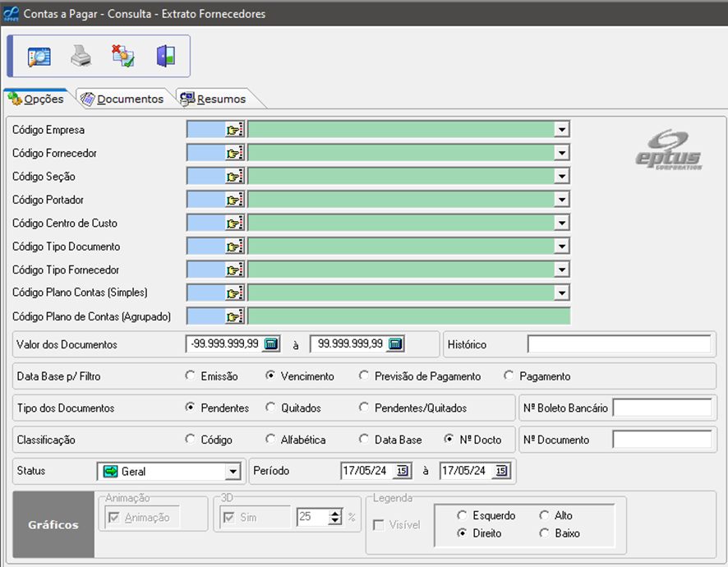The height and width of the screenshot is (567, 728).
Task: Open the Status Geral dropdown
Action: pyautogui.click(x=233, y=472)
